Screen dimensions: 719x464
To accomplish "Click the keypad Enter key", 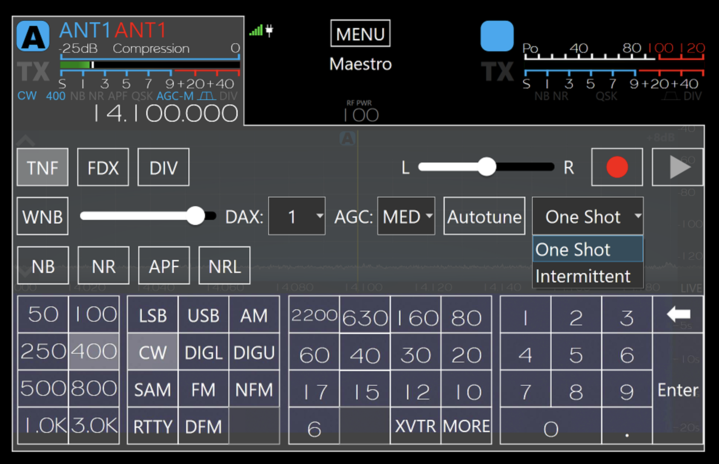I will coord(678,389).
